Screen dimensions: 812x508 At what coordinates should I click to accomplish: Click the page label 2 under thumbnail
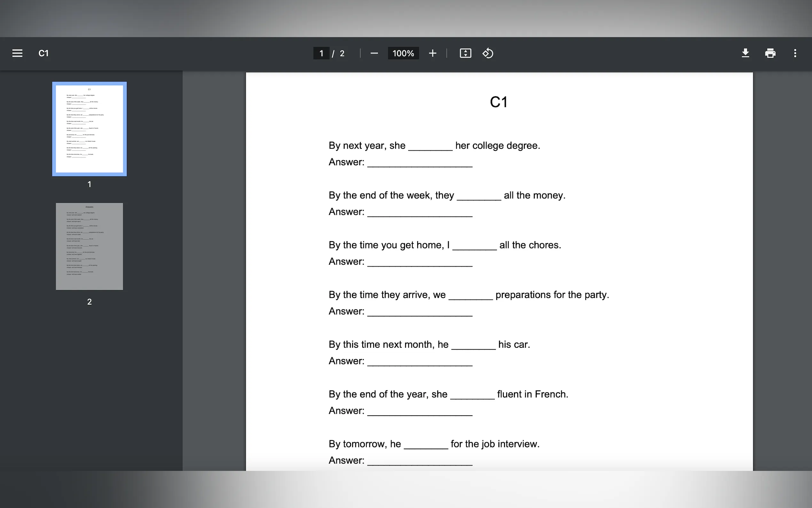(x=89, y=302)
